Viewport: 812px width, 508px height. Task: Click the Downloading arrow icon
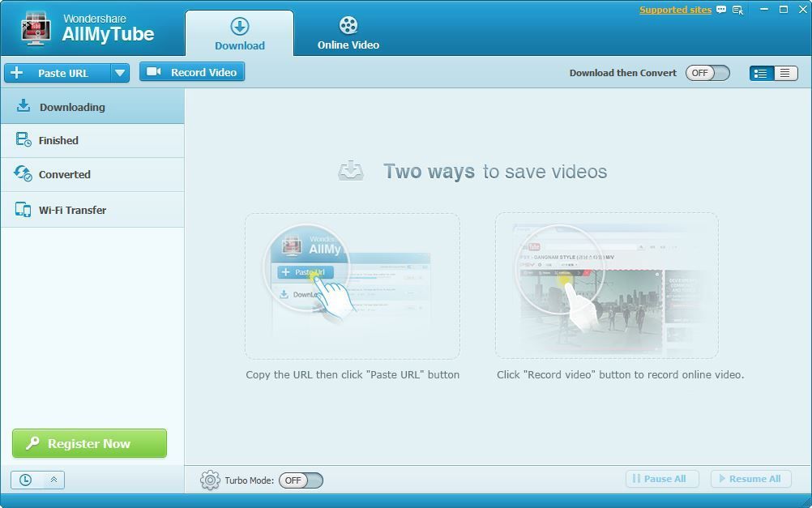[24, 105]
